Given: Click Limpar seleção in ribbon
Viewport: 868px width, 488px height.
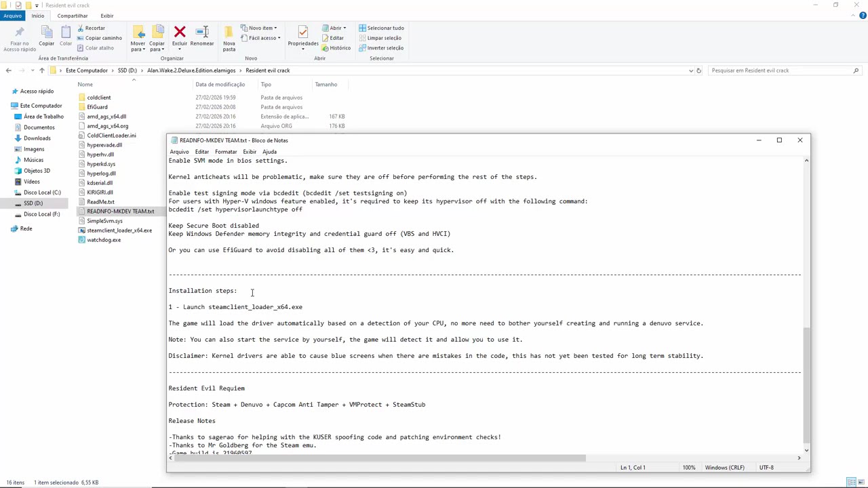Looking at the screenshot, I should coord(380,38).
